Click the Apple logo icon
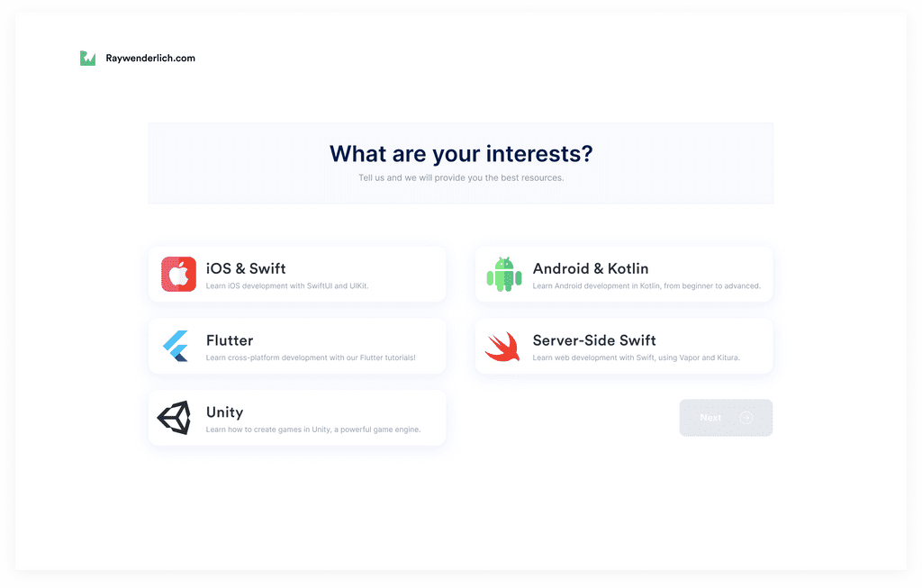The height and width of the screenshot is (588, 922). click(178, 274)
